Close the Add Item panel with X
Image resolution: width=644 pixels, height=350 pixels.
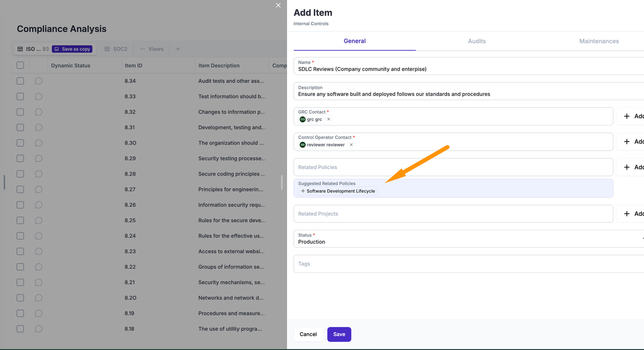278,5
